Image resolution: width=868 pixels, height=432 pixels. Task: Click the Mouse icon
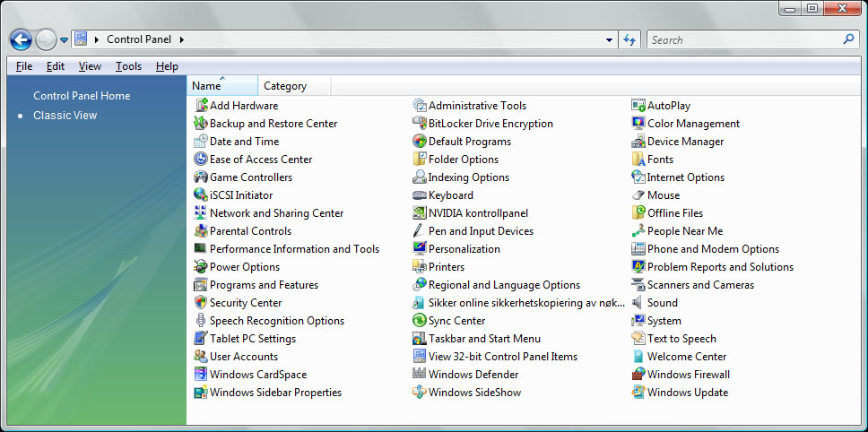(638, 194)
